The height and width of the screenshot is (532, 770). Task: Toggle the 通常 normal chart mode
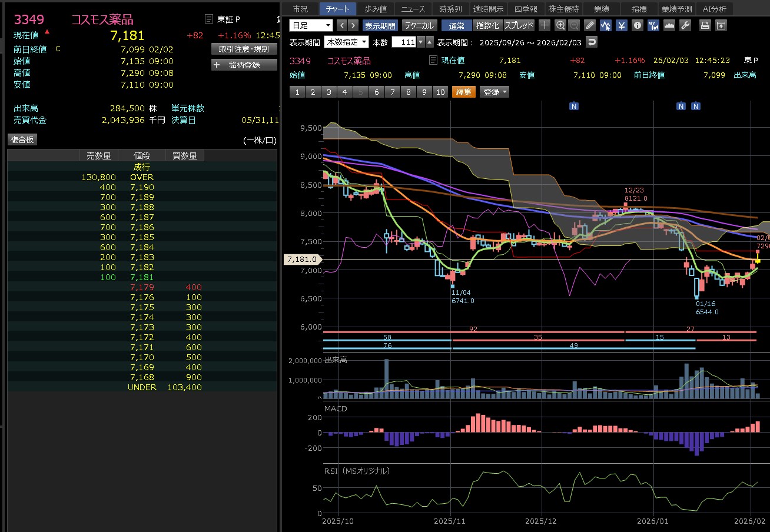[x=456, y=25]
